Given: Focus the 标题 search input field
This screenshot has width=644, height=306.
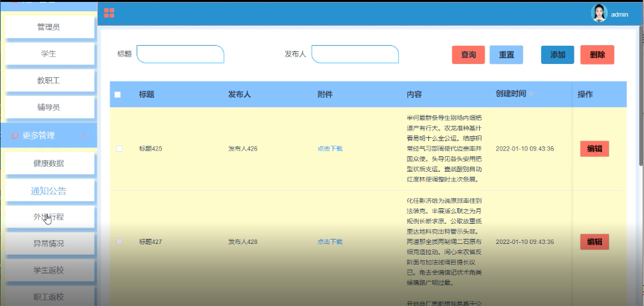Looking at the screenshot, I should (181, 54).
